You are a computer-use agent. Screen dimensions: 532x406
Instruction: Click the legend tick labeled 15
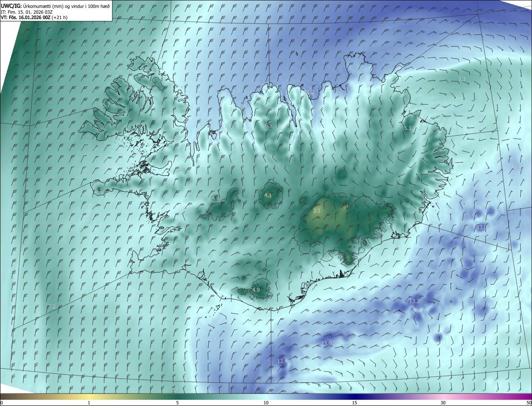coord(355,403)
